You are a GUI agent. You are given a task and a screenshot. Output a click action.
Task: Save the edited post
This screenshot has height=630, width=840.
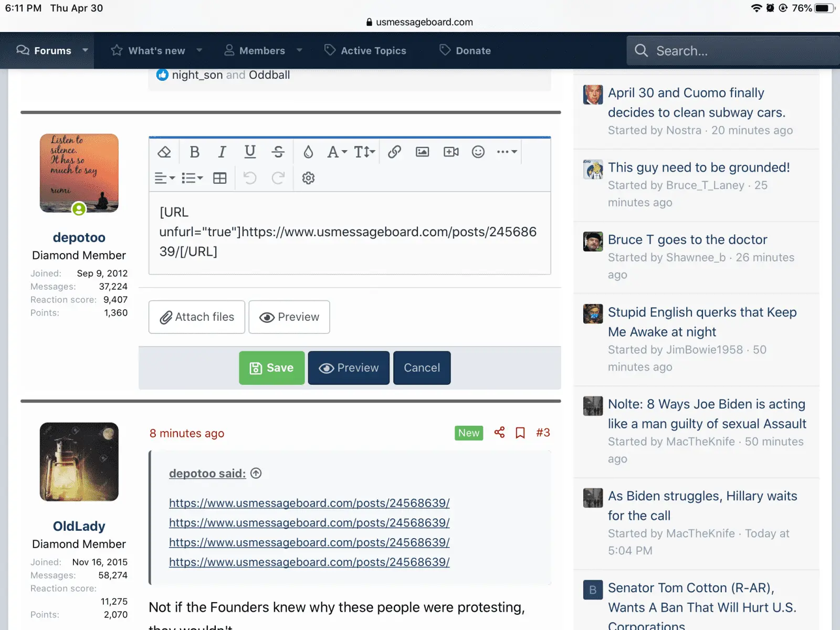pos(271,368)
